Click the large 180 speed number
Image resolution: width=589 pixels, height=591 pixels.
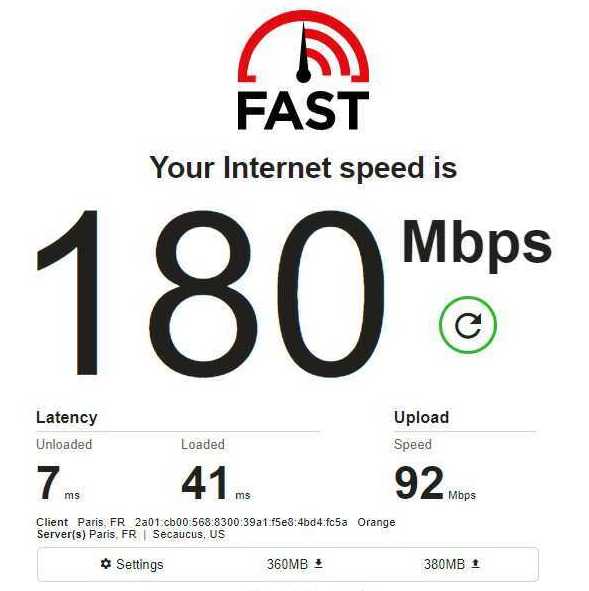[x=211, y=294]
